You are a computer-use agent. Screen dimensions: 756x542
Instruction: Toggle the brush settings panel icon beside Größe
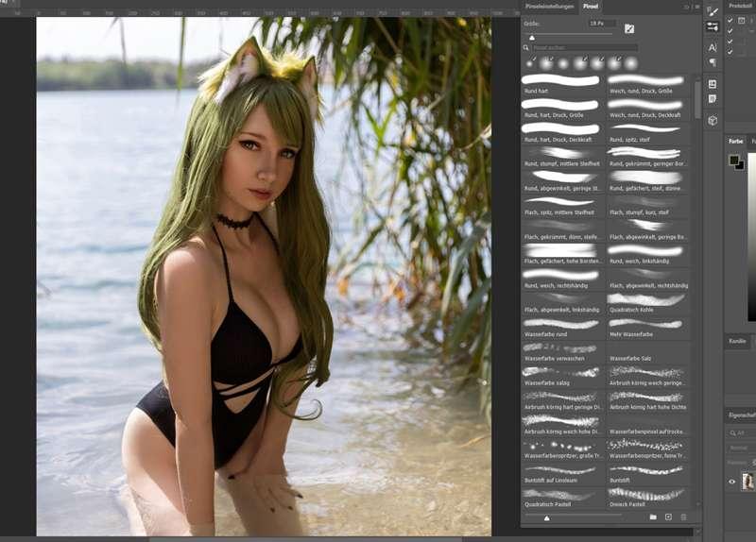tap(629, 29)
